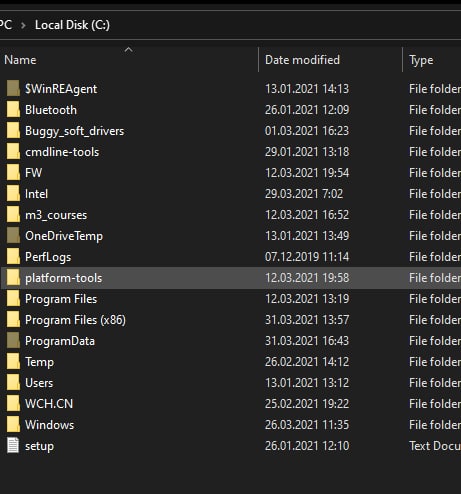This screenshot has height=494, width=461.
Task: Select the platform-tools folder name
Action: 64,278
